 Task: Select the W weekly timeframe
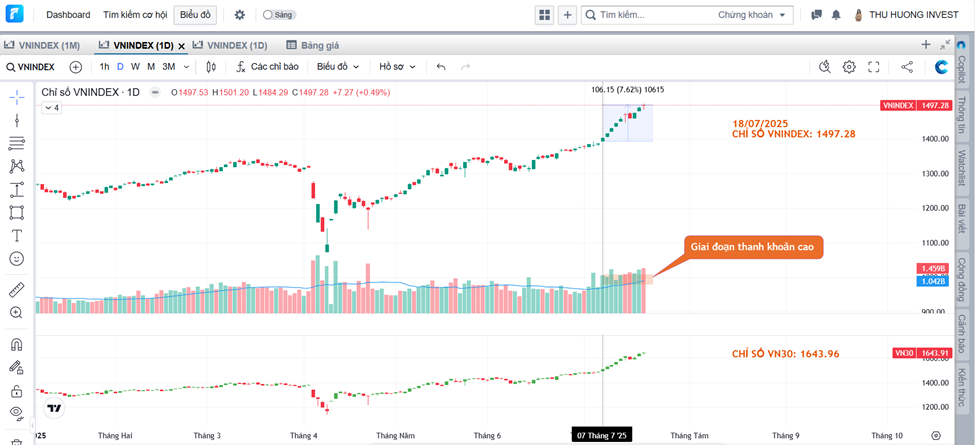135,67
